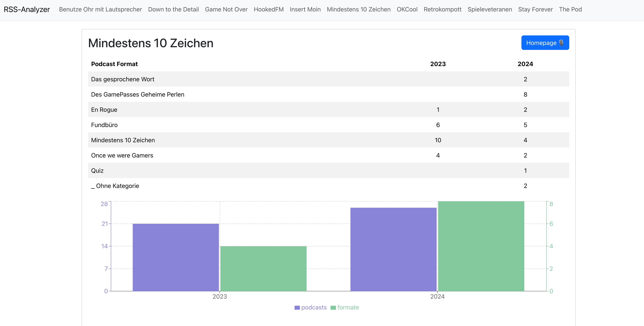Navigate to Insert Moin
Viewport: 644px width, 326px height.
pos(305,10)
